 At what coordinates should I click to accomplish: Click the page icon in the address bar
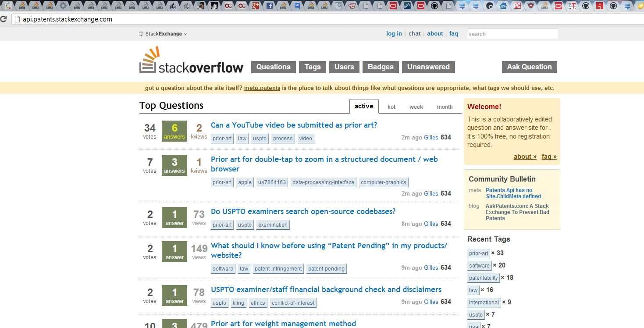click(x=17, y=19)
